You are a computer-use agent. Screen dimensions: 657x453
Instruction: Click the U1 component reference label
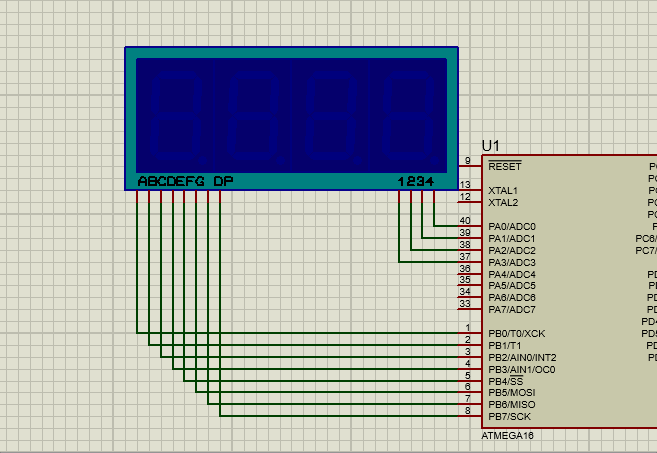490,146
